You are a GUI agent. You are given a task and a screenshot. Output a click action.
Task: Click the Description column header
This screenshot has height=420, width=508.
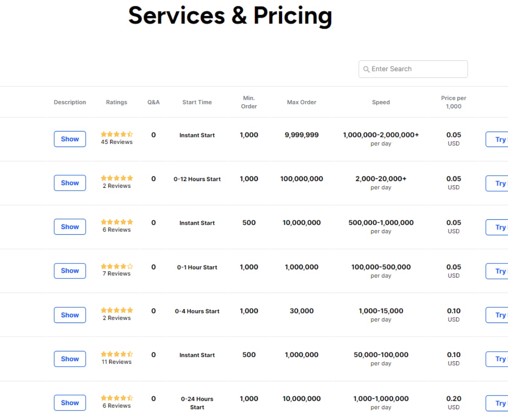pos(70,102)
